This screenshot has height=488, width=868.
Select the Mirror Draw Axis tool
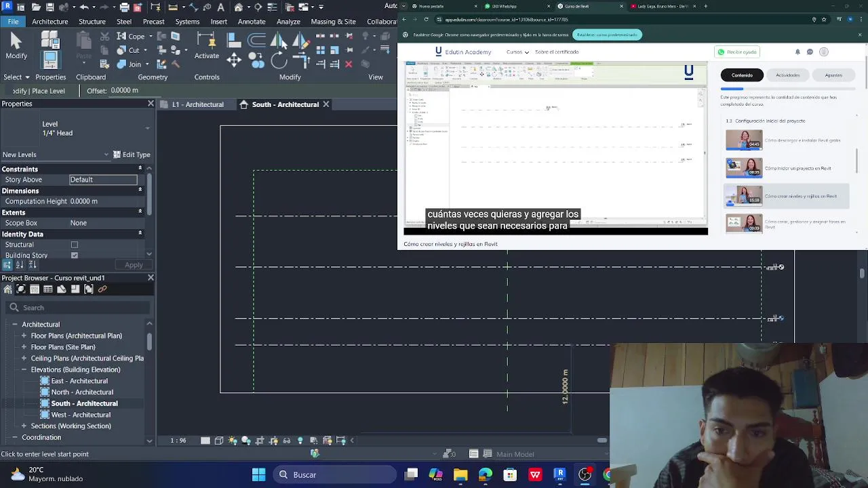click(300, 41)
